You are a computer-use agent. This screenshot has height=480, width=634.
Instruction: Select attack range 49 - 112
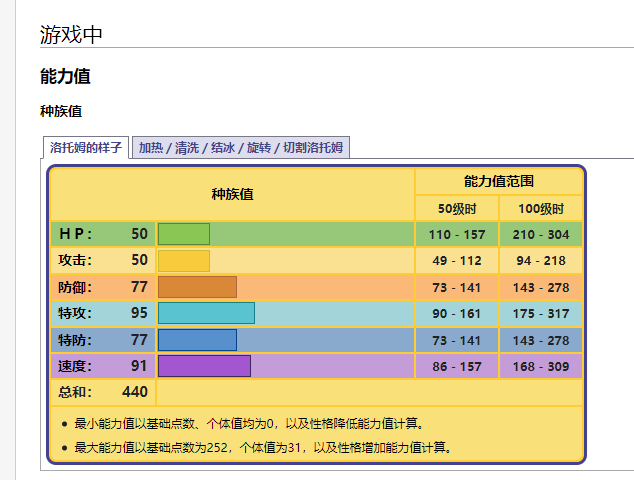click(457, 260)
